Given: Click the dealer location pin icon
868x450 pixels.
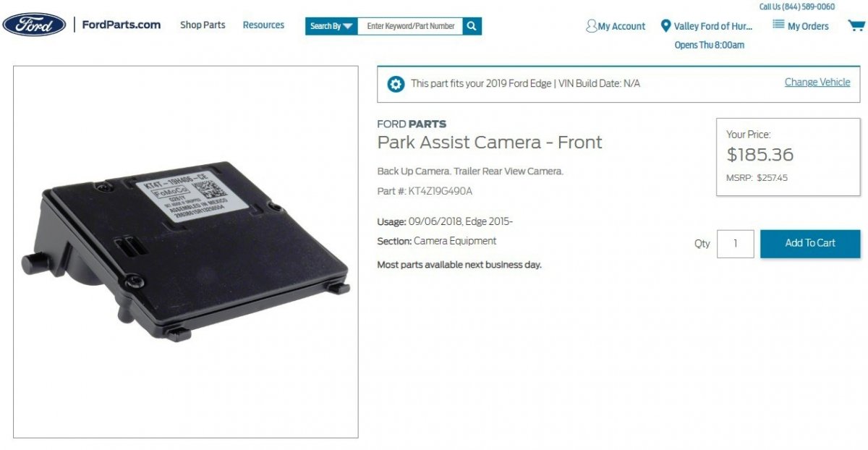Looking at the screenshot, I should (665, 26).
